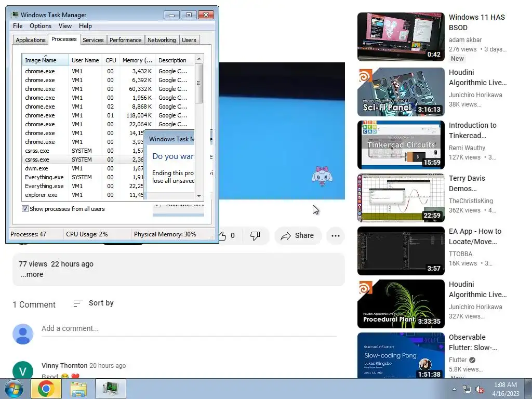This screenshot has height=399, width=532.
Task: Click the EA App - How to Locate/Move title
Action: click(475, 236)
